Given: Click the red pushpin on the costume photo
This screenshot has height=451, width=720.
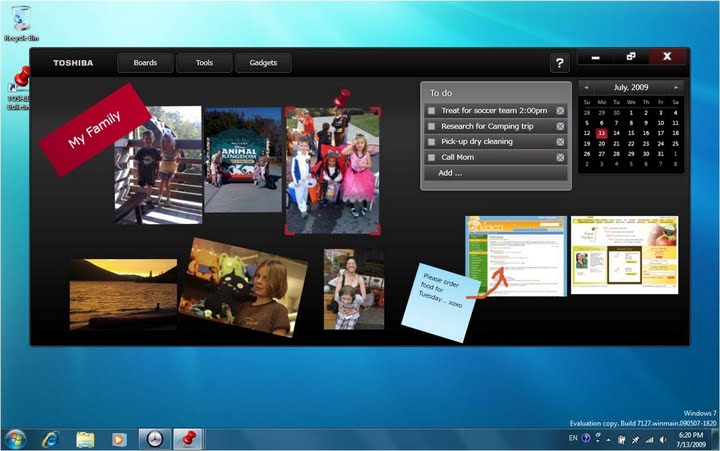Looking at the screenshot, I should [x=343, y=98].
